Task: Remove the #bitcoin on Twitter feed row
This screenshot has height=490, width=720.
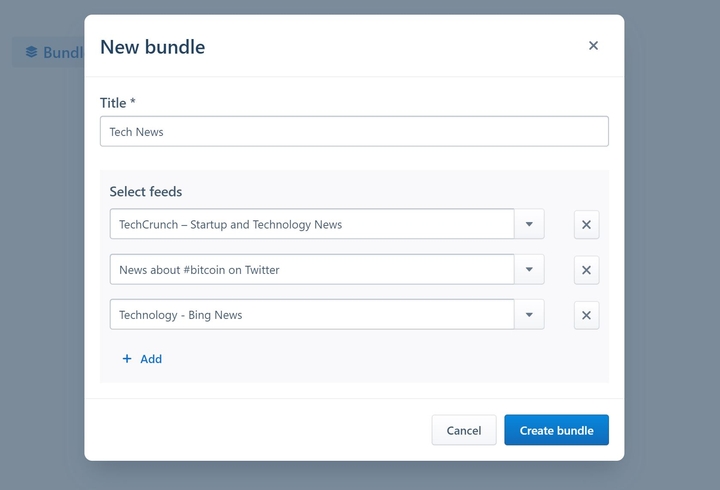Action: click(x=586, y=270)
